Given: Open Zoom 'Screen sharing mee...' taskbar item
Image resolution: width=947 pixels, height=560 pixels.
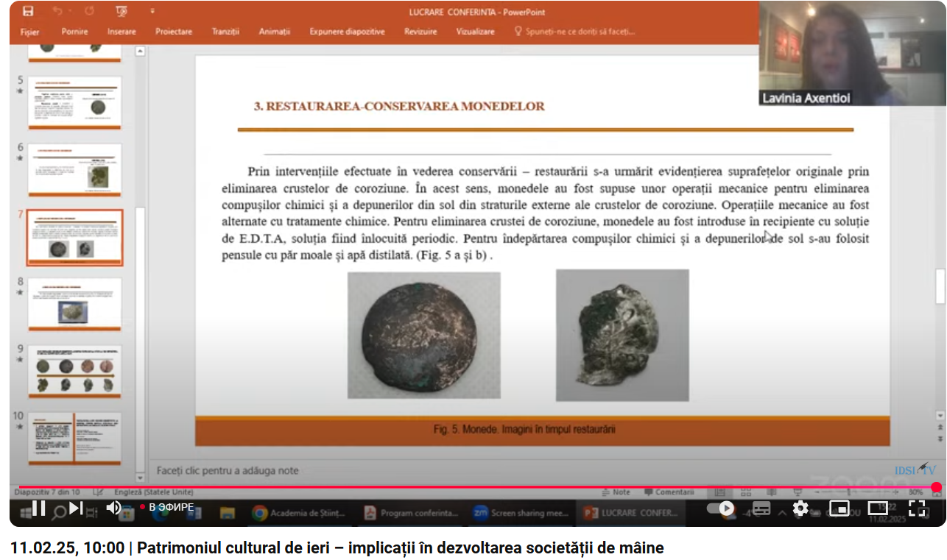Looking at the screenshot, I should [x=521, y=513].
